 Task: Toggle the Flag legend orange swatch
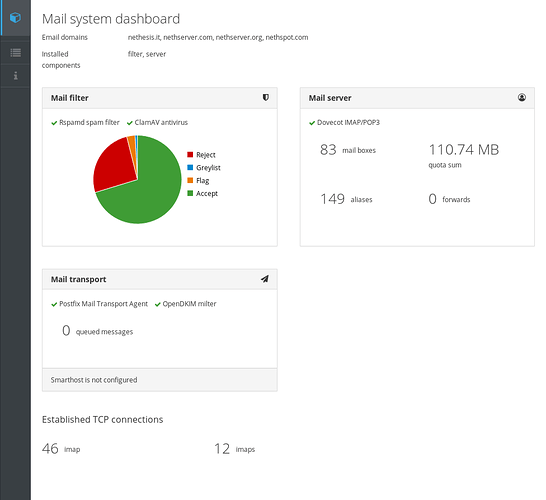pyautogui.click(x=190, y=180)
